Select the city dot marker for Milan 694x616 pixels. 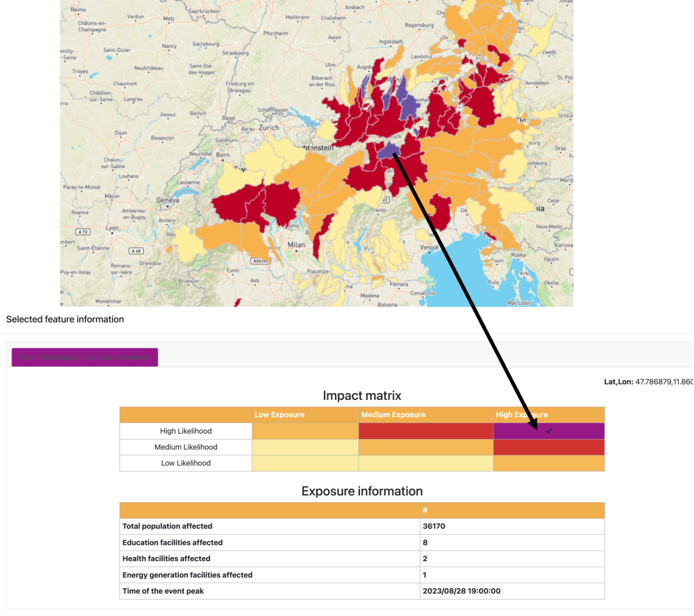point(298,251)
